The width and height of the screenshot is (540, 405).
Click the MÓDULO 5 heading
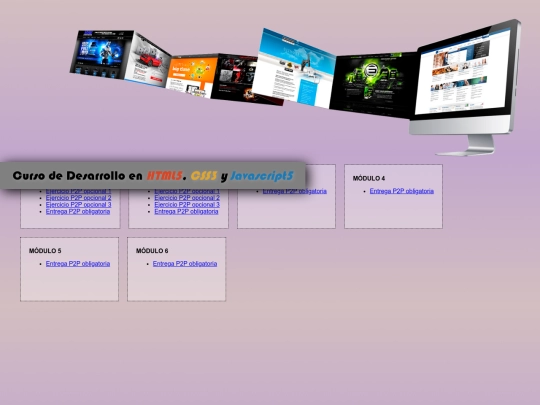click(45, 251)
